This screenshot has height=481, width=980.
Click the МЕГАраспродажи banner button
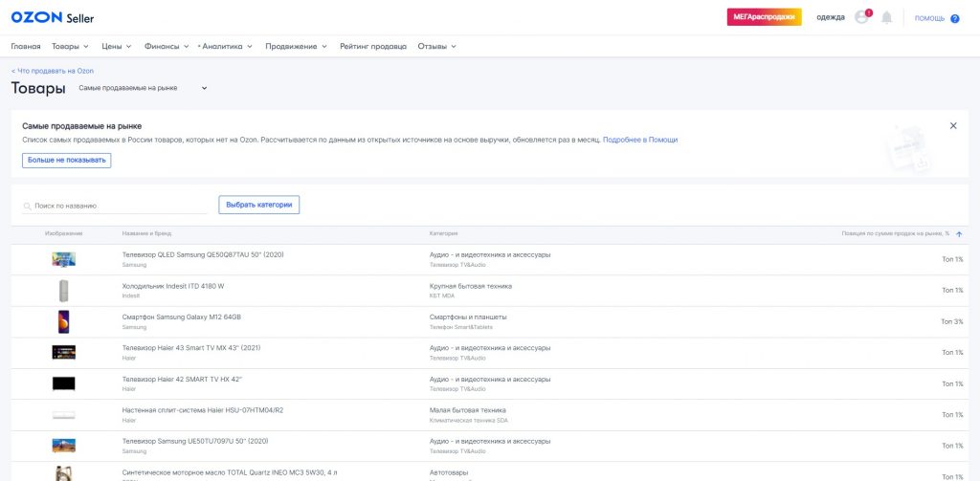pos(764,17)
